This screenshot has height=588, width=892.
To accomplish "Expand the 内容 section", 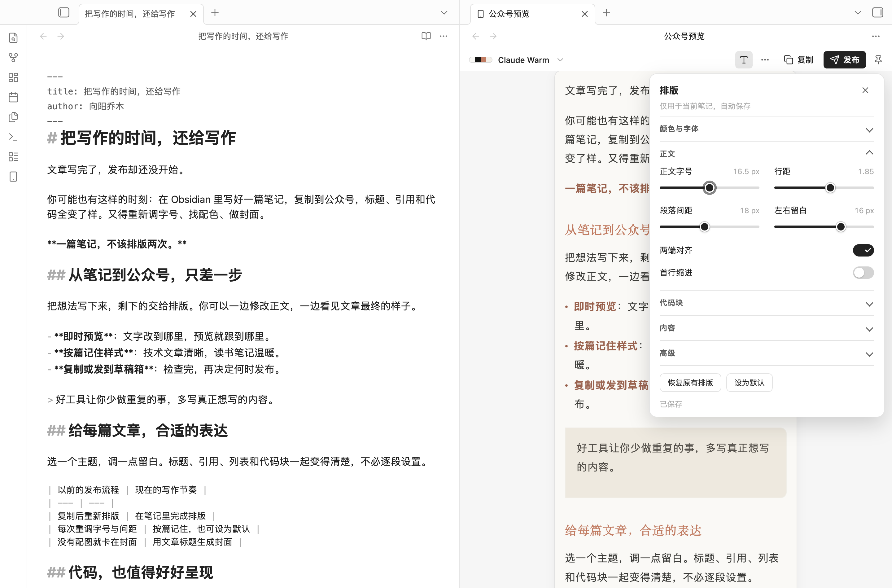I will coord(767,328).
